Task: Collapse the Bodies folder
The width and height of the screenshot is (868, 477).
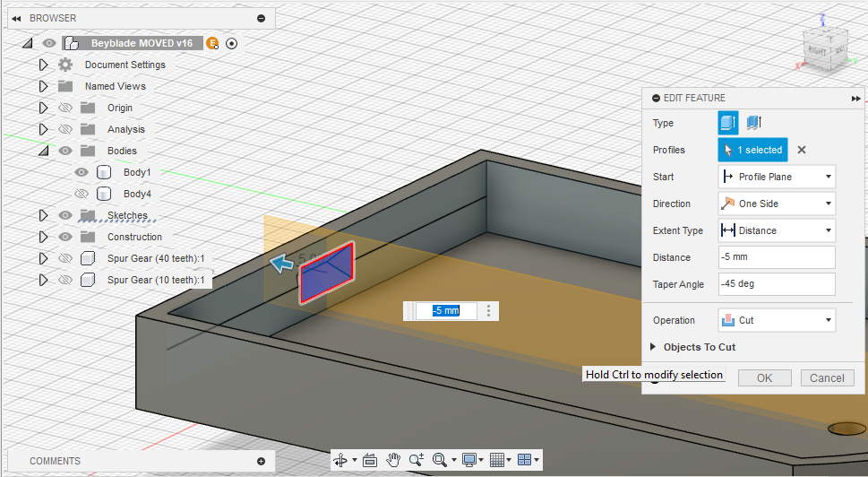Action: [43, 151]
